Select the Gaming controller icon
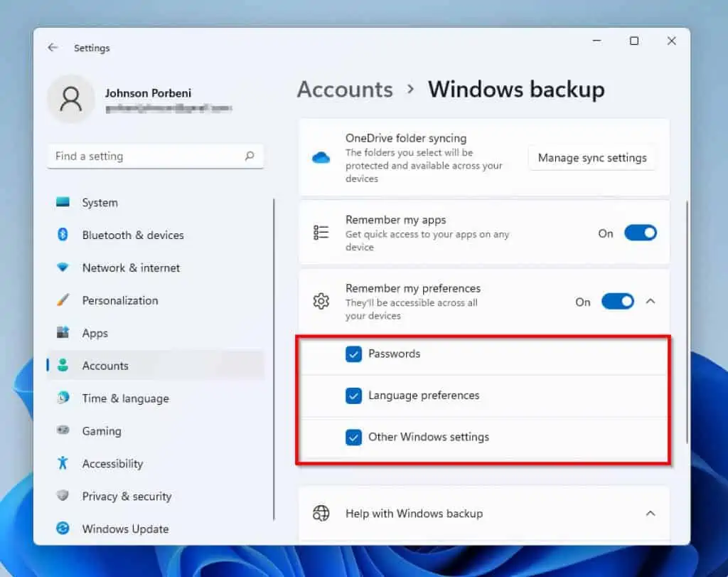The width and height of the screenshot is (728, 577). pos(63,431)
